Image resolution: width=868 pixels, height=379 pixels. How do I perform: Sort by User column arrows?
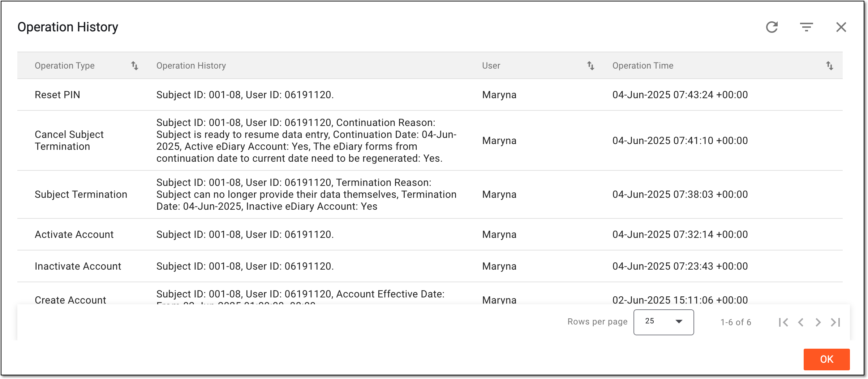point(590,66)
